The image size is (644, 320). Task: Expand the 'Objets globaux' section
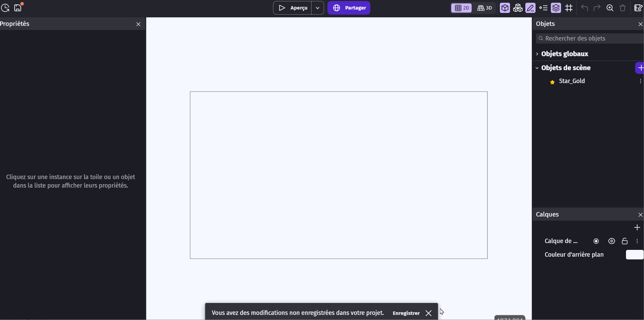click(x=537, y=54)
